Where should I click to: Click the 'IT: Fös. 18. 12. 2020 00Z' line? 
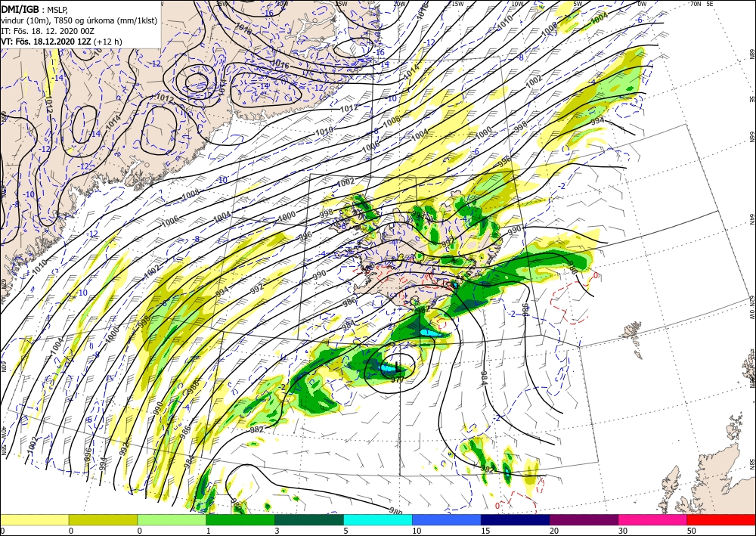click(47, 30)
